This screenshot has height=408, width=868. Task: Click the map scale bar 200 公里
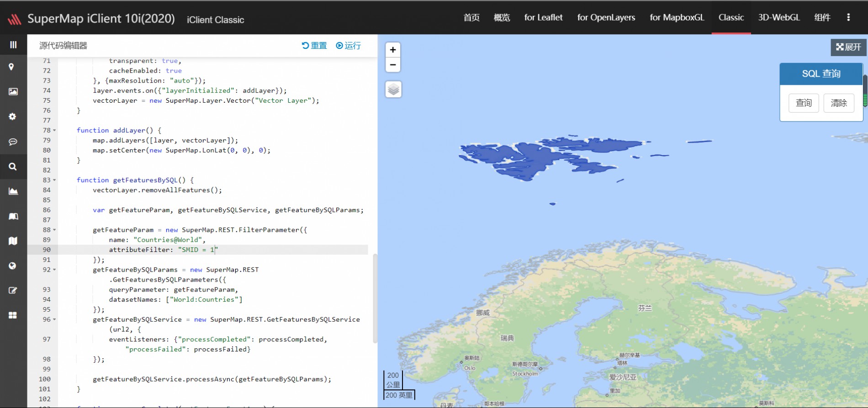click(393, 380)
